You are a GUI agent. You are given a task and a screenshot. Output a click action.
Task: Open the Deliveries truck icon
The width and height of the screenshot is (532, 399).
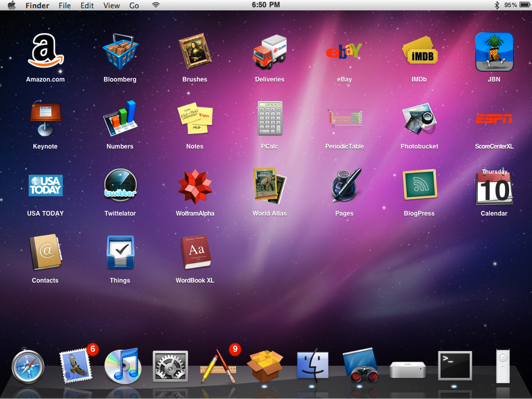coord(270,52)
